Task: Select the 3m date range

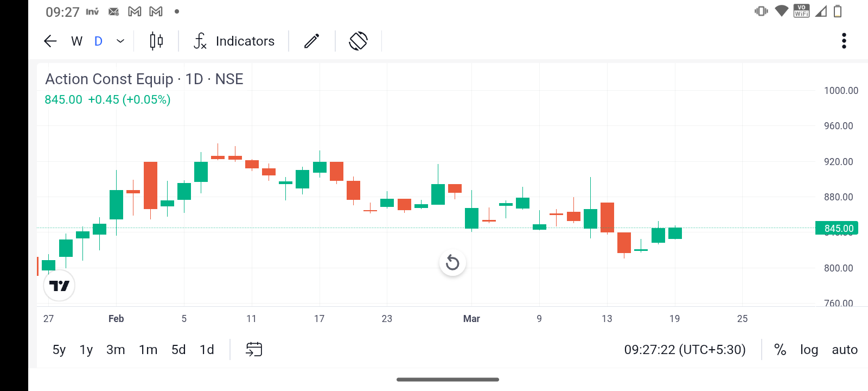Action: click(116, 350)
